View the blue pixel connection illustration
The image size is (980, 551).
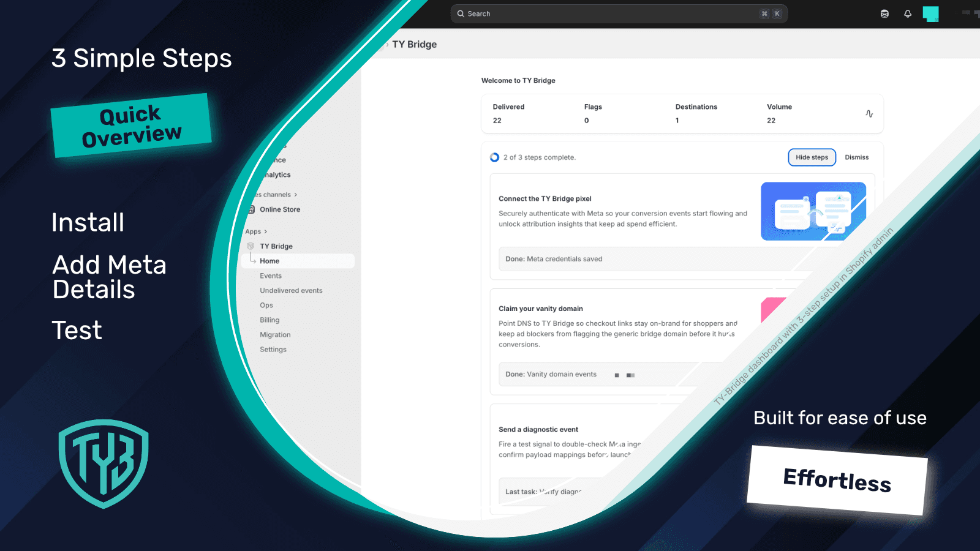[813, 211]
